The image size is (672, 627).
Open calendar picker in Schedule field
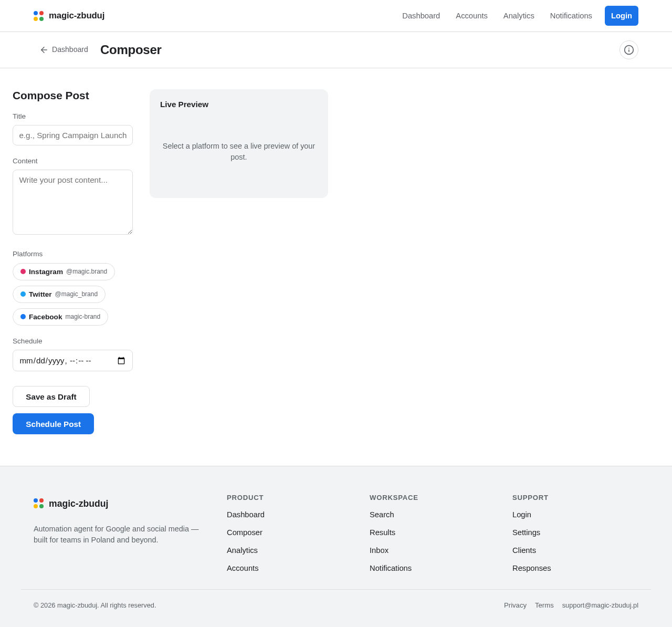121,361
